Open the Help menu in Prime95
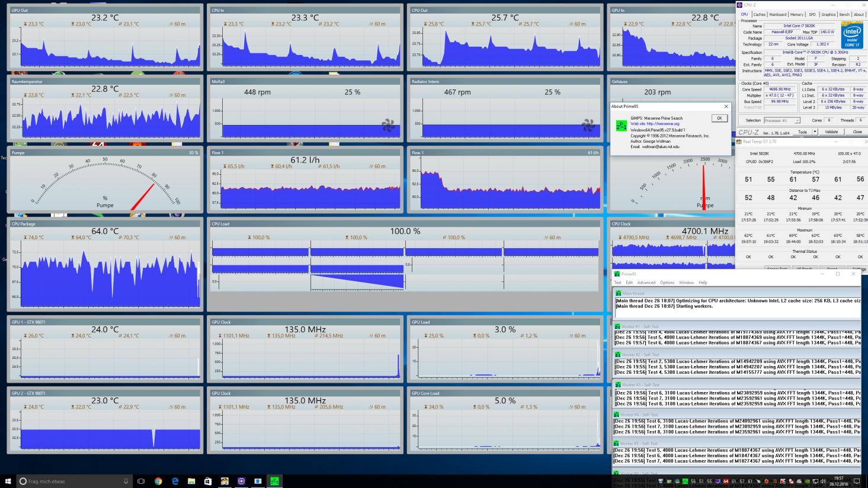This screenshot has width=868, height=488. [x=703, y=282]
